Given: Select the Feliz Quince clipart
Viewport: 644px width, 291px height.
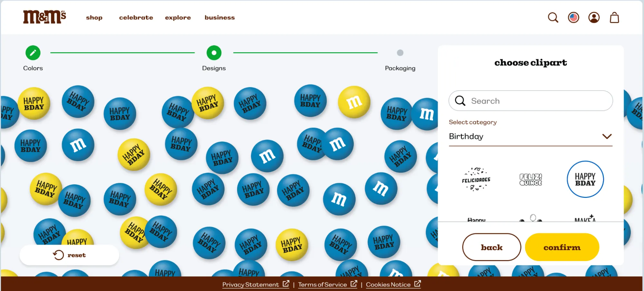Looking at the screenshot, I should coord(531,179).
